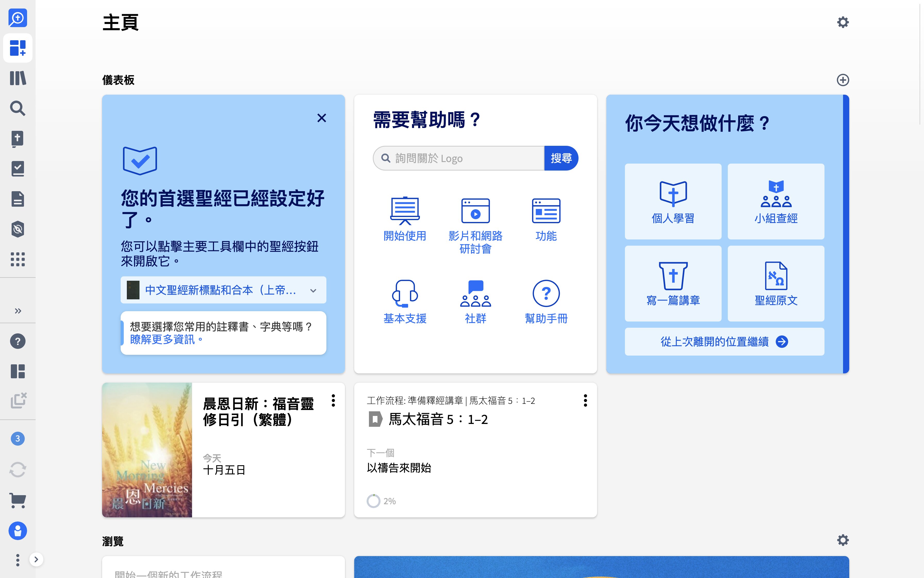The height and width of the screenshot is (578, 924).
Task: Click the 2% workflow progress indicator
Action: [x=381, y=501]
